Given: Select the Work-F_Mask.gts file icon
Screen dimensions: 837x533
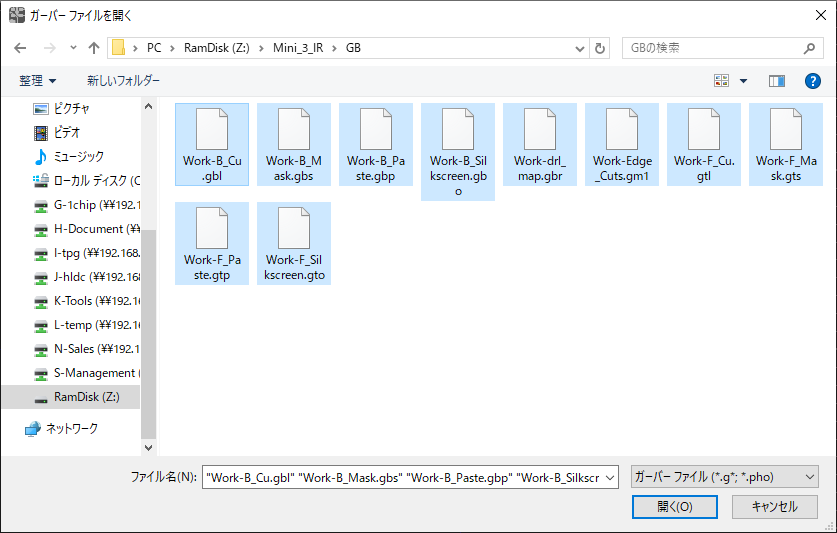Looking at the screenshot, I should tap(786, 129).
